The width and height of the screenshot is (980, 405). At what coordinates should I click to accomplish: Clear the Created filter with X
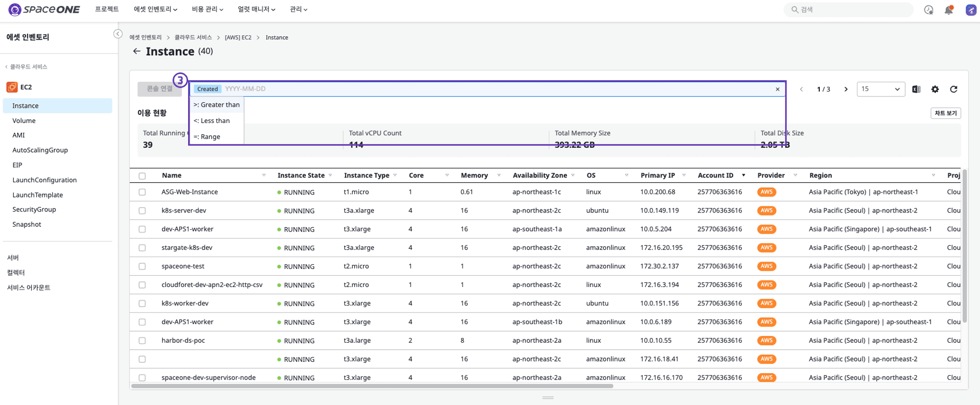778,89
